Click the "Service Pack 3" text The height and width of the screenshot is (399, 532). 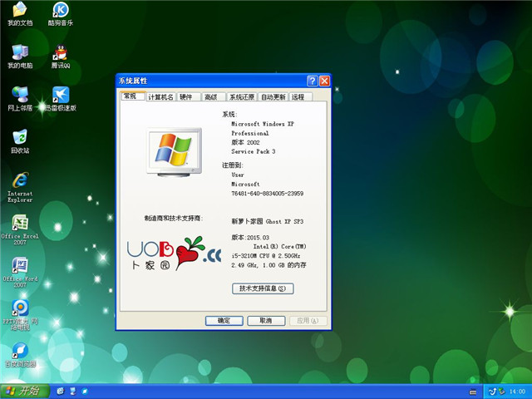253,151
